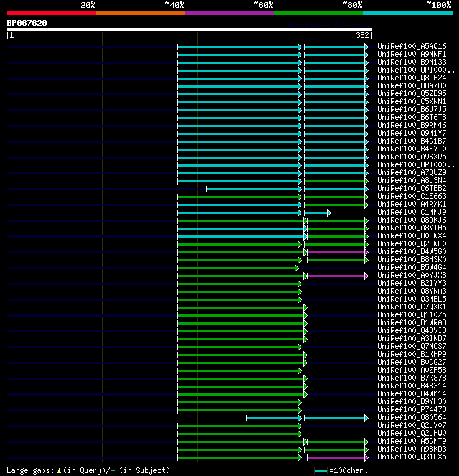This screenshot has height=476, width=459.
Task: Click the purple alignment segment for UniRef100_B4W5G0
Action: coord(337,252)
